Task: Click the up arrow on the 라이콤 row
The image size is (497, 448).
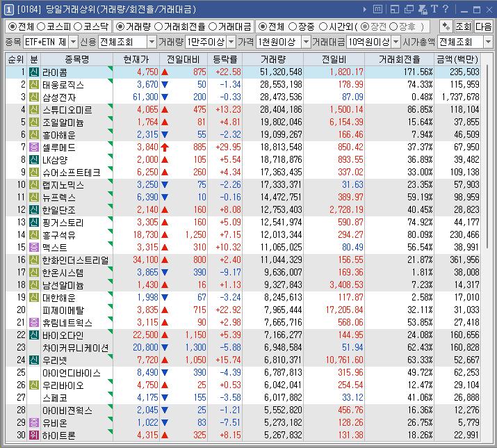Action: (165, 72)
